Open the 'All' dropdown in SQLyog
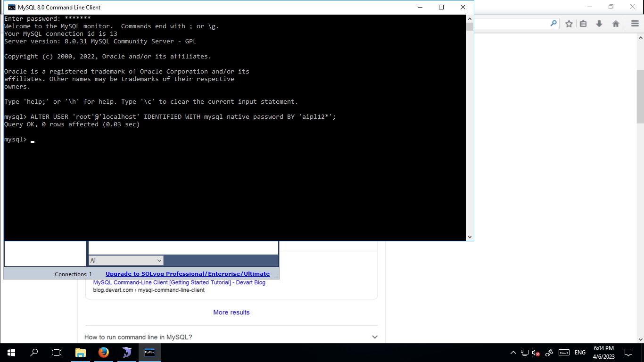Image resolution: width=644 pixels, height=362 pixels. point(126,260)
